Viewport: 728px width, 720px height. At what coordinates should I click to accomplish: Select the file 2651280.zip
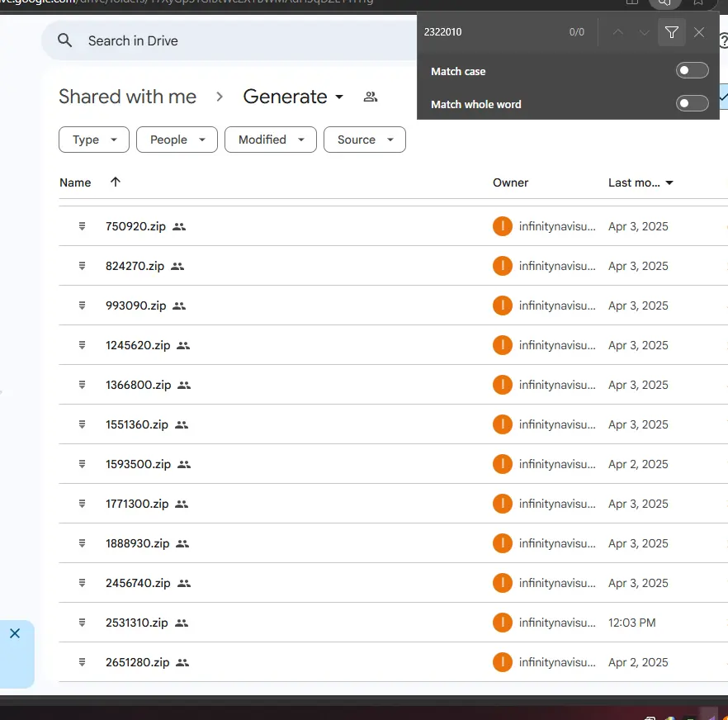click(x=137, y=662)
